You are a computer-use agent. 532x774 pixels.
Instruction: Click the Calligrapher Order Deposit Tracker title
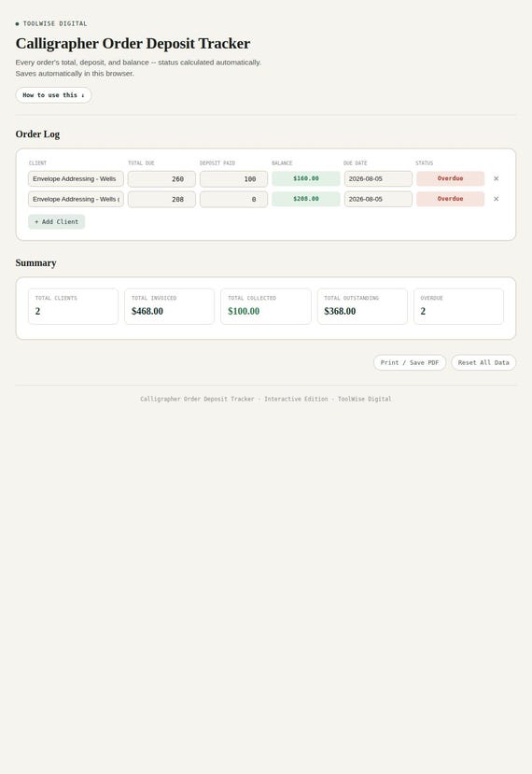tap(133, 44)
